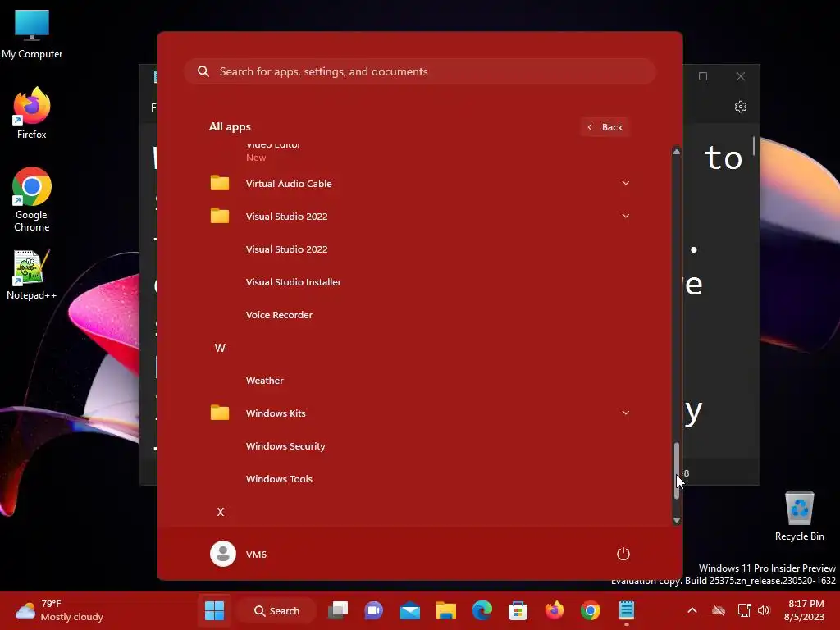Launch Microsoft Edge from the taskbar

482,610
